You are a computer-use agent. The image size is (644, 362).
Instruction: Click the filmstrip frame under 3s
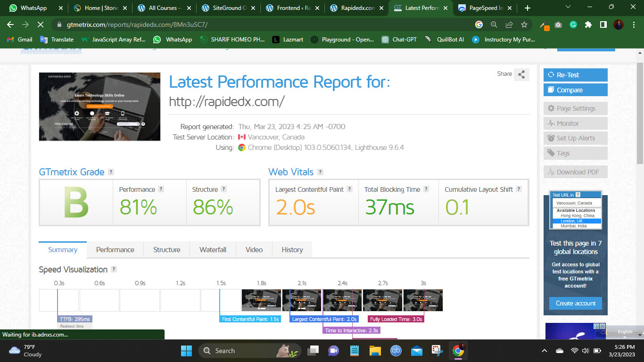click(423, 300)
